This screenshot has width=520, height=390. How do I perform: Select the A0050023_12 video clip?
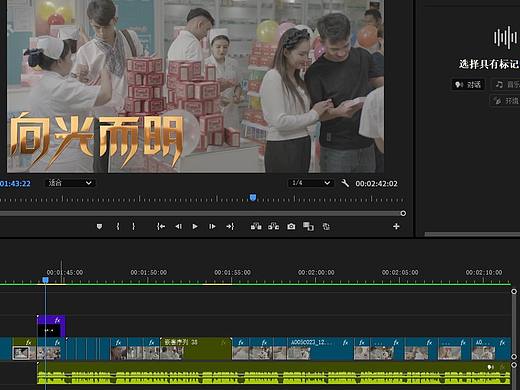(319, 349)
